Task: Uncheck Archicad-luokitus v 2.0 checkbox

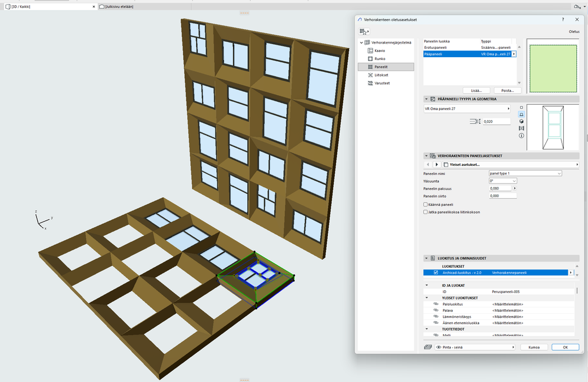Action: coord(436,273)
